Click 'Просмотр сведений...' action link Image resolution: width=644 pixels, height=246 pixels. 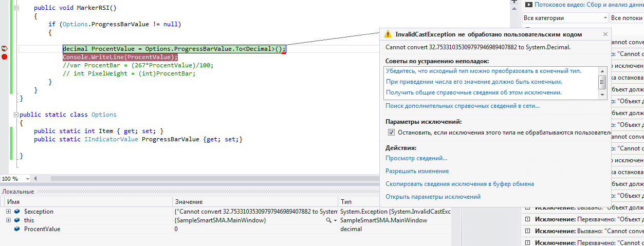pos(416,158)
